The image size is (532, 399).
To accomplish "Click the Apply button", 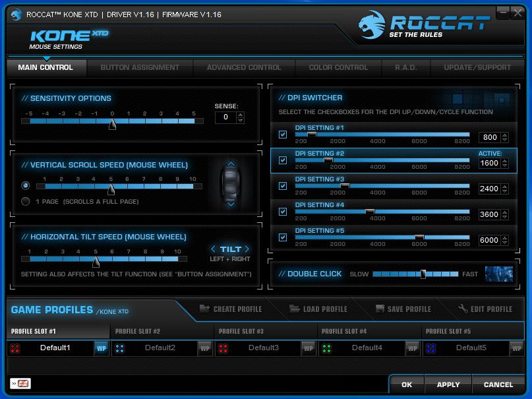I will tap(448, 384).
